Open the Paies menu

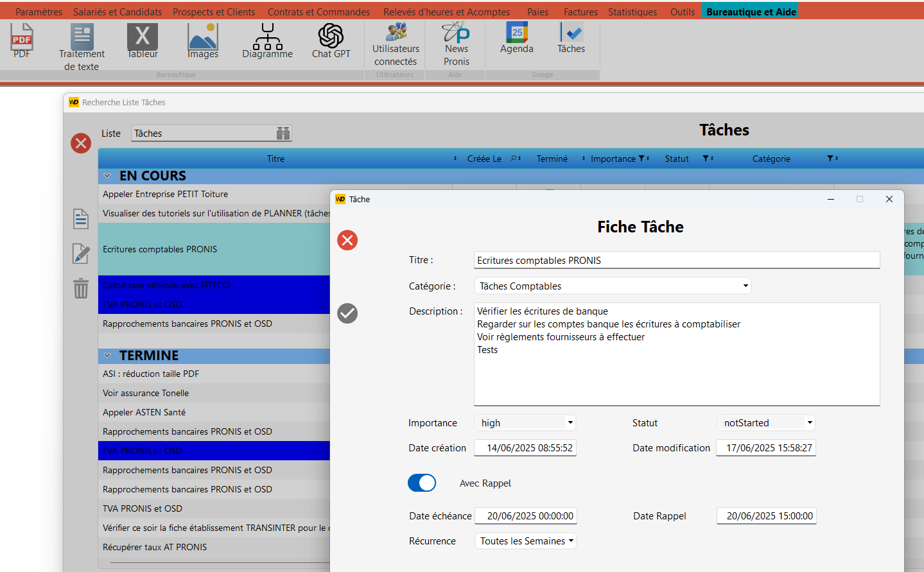[x=538, y=12]
